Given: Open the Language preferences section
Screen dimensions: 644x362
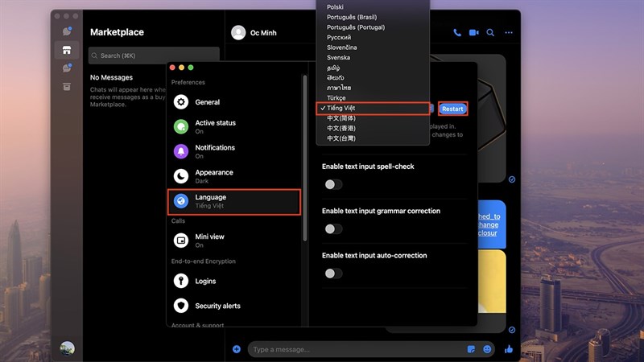Looking at the screenshot, I should [x=234, y=201].
